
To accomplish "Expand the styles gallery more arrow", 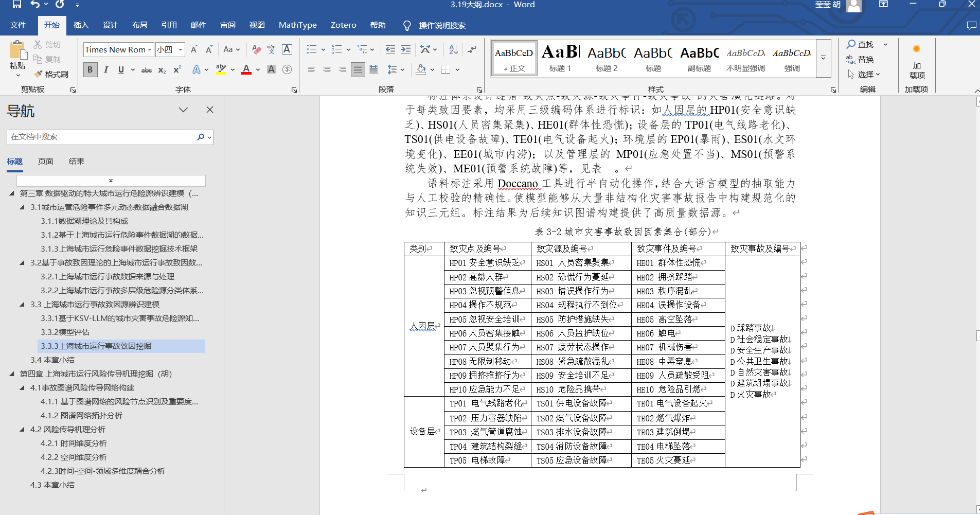I will pyautogui.click(x=823, y=58).
